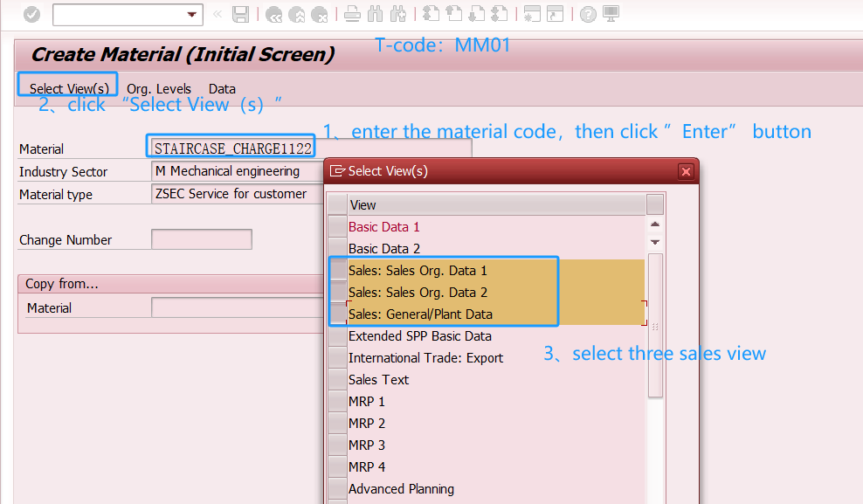Click Org. Levels in application toolbar
Screen dimensions: 863x504
point(159,89)
